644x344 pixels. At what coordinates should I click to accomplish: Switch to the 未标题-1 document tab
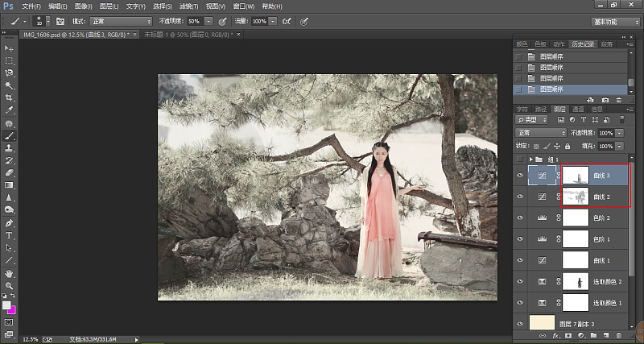coord(188,35)
